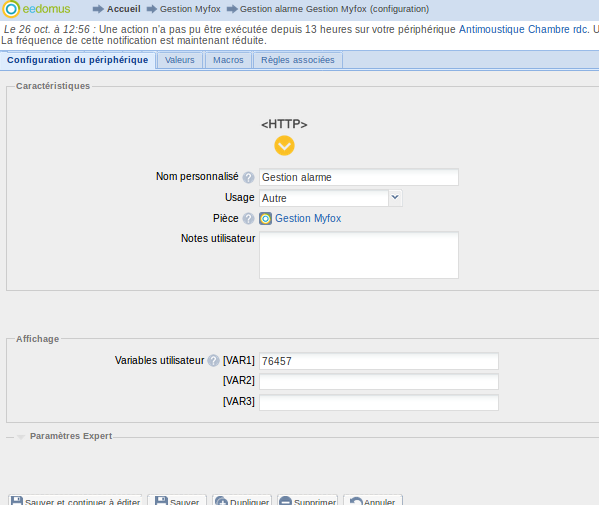
Task: Click the Supprimer button
Action: (x=308, y=500)
